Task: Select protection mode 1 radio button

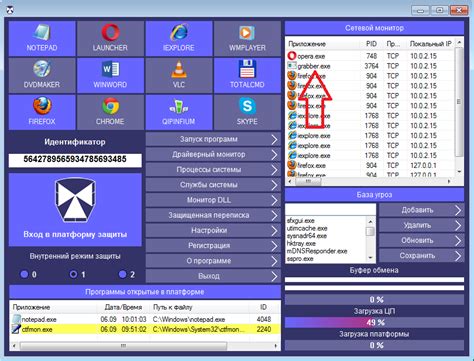Action: 73,274
